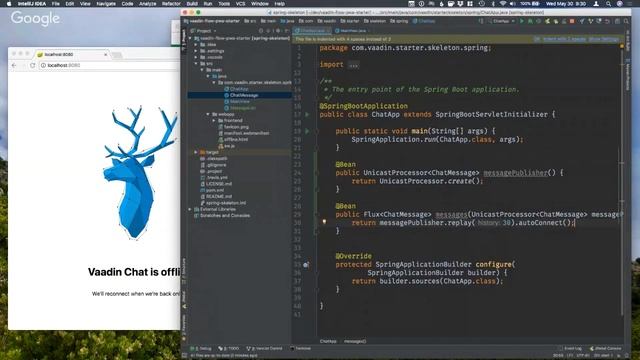Select ChatMessage class in project tree
Viewport: 640px width, 360px height.
244,95
